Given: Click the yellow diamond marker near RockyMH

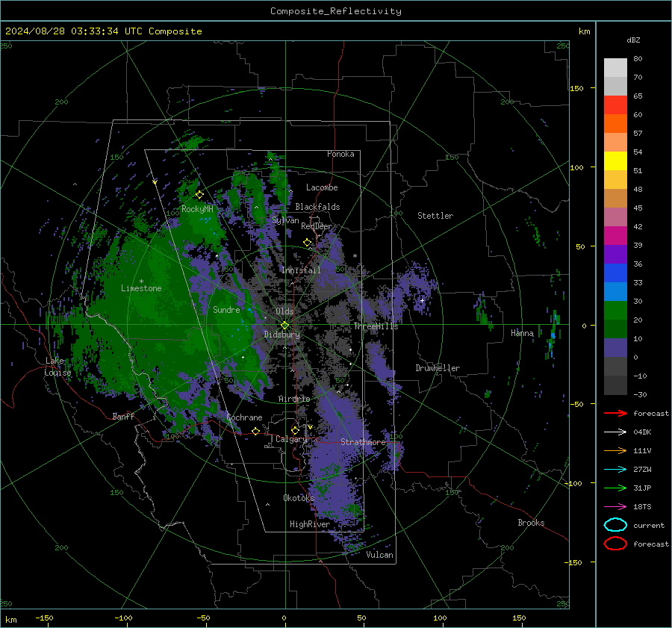Looking at the screenshot, I should pos(199,195).
